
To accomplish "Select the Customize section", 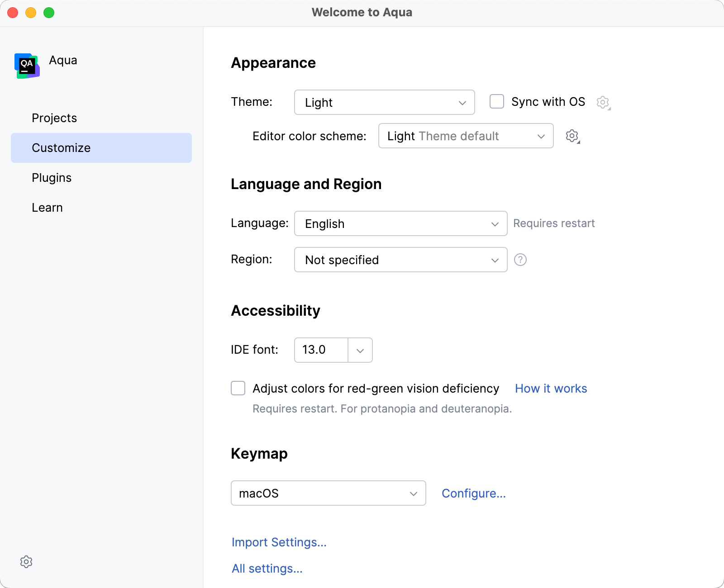I will pyautogui.click(x=101, y=148).
